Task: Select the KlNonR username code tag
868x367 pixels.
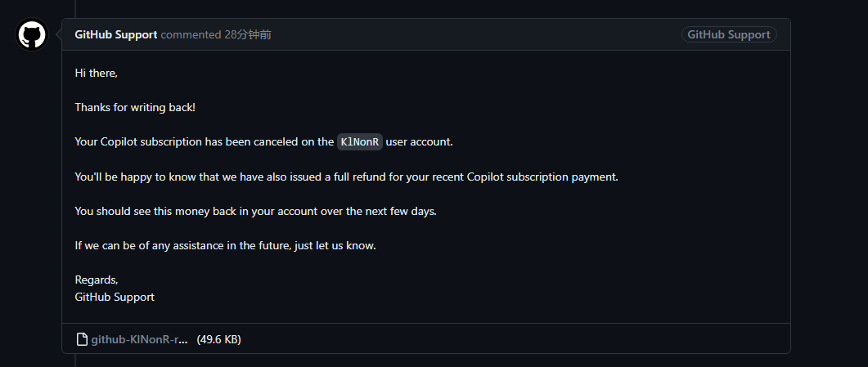Action: click(x=360, y=142)
